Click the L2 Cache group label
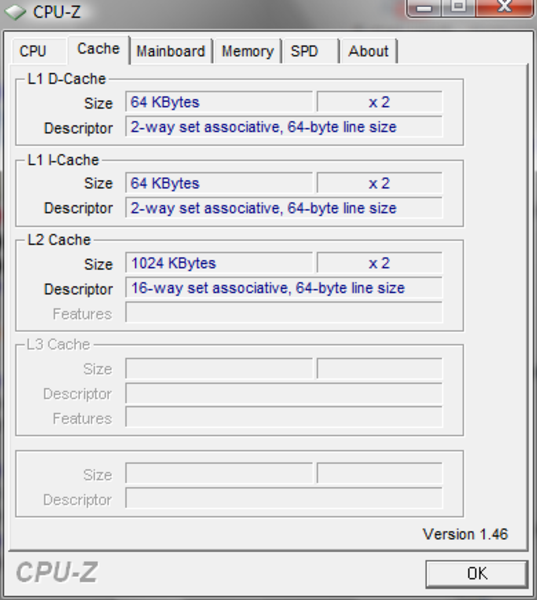This screenshot has width=537, height=600. 59,240
